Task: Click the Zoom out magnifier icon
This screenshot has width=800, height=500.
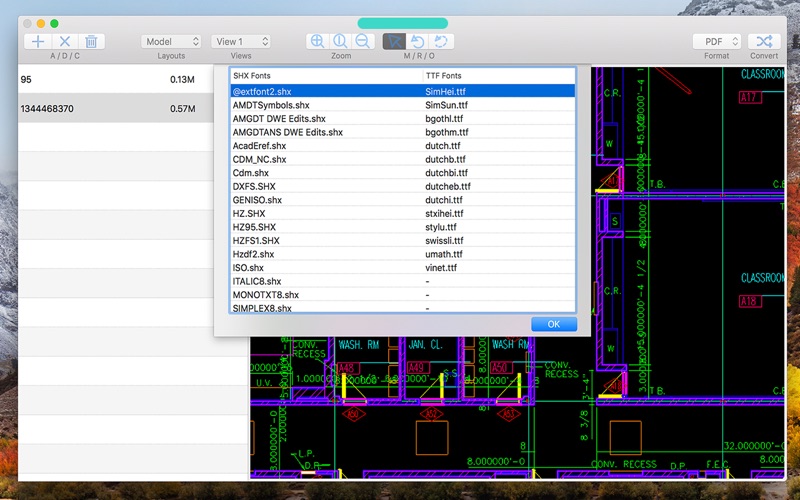Action: pos(362,41)
